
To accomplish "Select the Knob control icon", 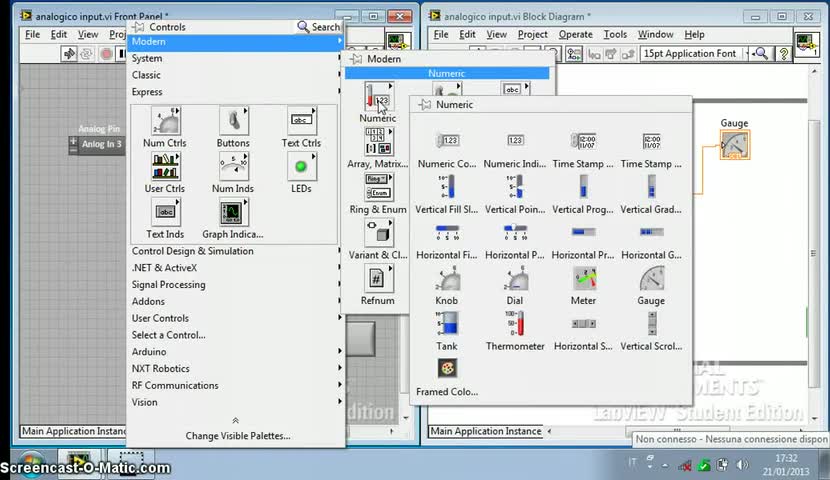I will (447, 279).
